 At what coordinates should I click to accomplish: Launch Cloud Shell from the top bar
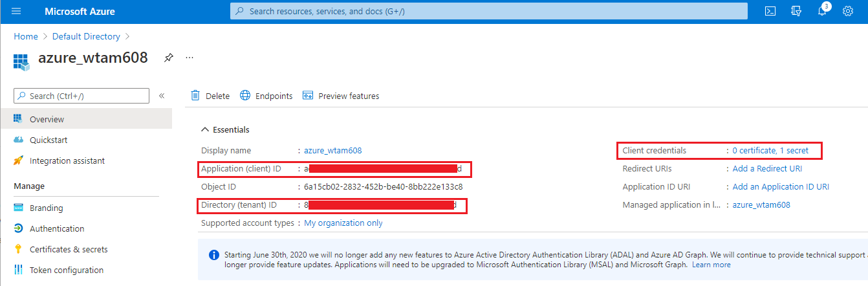point(770,12)
